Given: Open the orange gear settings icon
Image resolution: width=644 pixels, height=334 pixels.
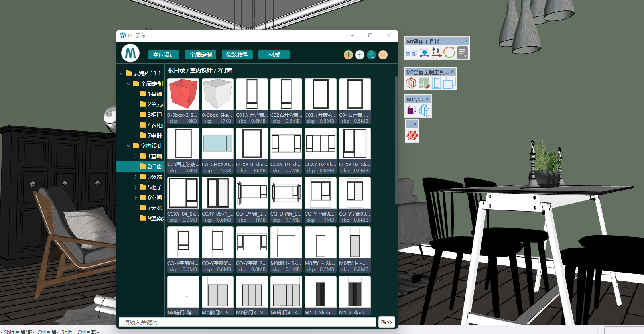Looking at the screenshot, I should [383, 55].
